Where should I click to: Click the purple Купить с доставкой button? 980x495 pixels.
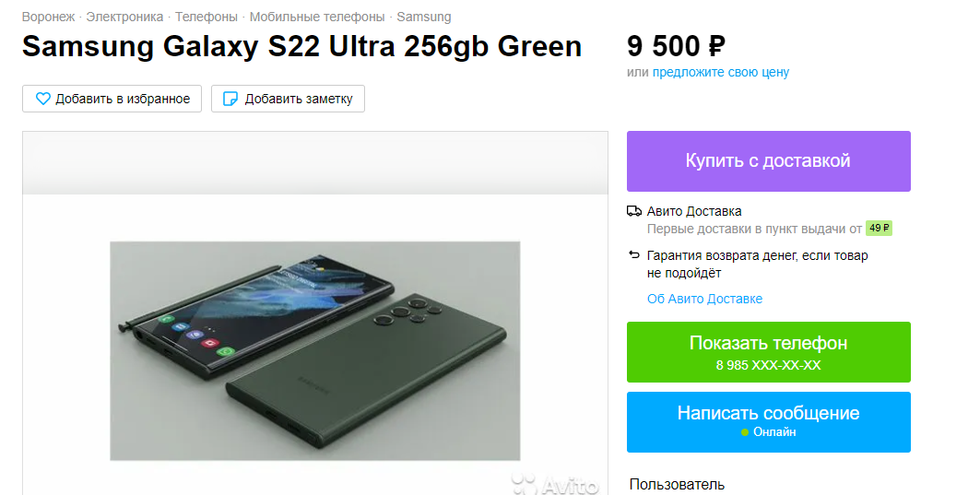tap(768, 161)
